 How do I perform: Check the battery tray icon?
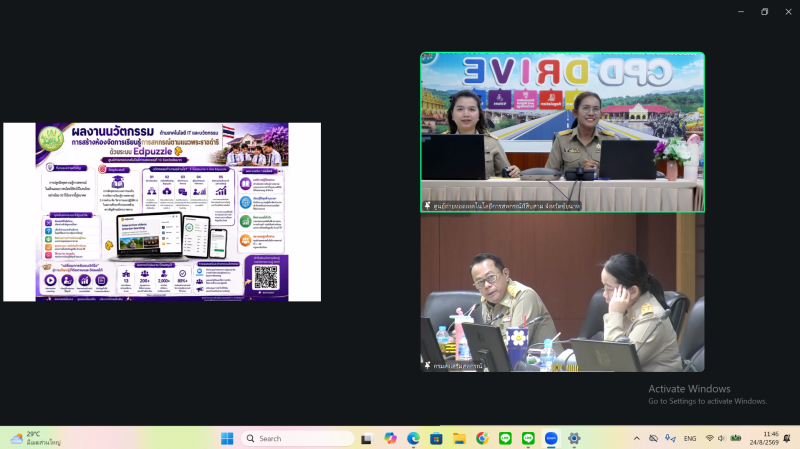(x=736, y=438)
